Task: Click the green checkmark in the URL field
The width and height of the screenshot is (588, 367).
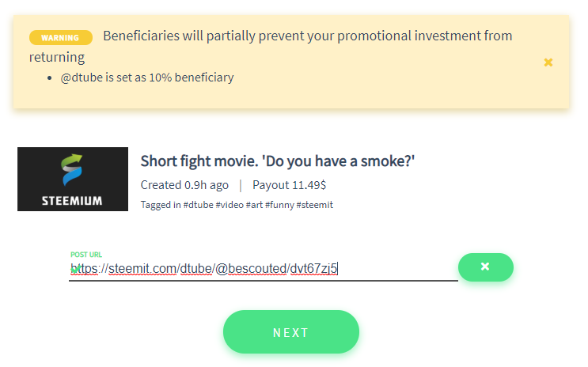Action: [76, 269]
